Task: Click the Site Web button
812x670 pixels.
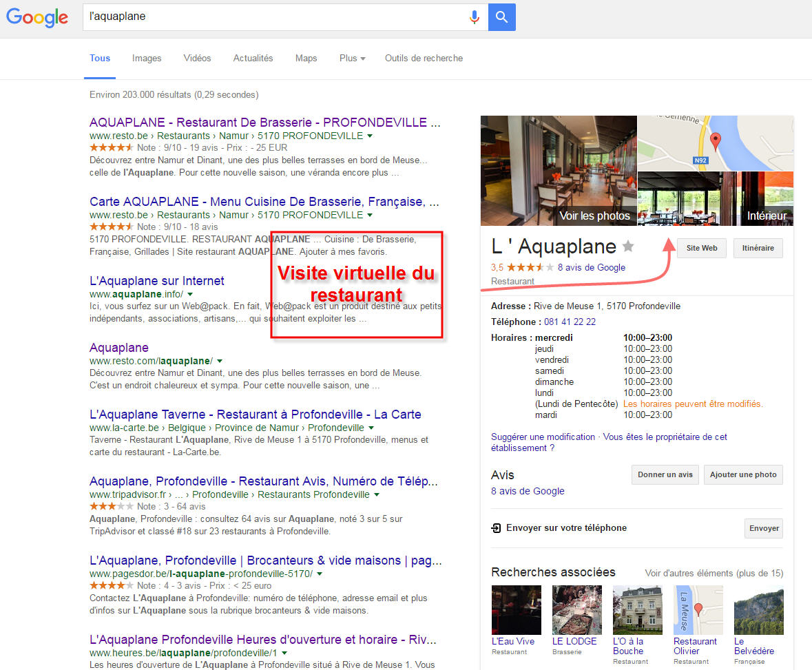Action: (702, 248)
